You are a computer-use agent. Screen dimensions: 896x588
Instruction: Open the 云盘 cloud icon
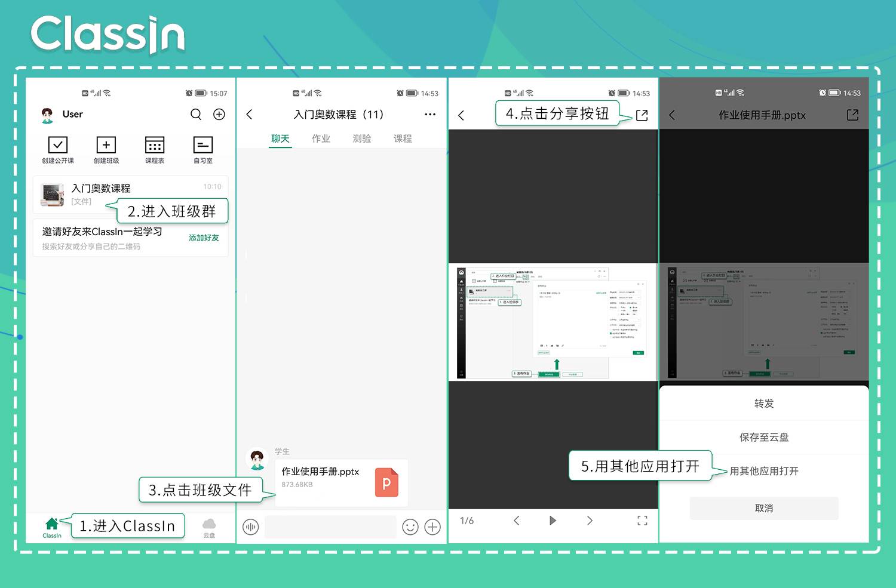tap(209, 528)
